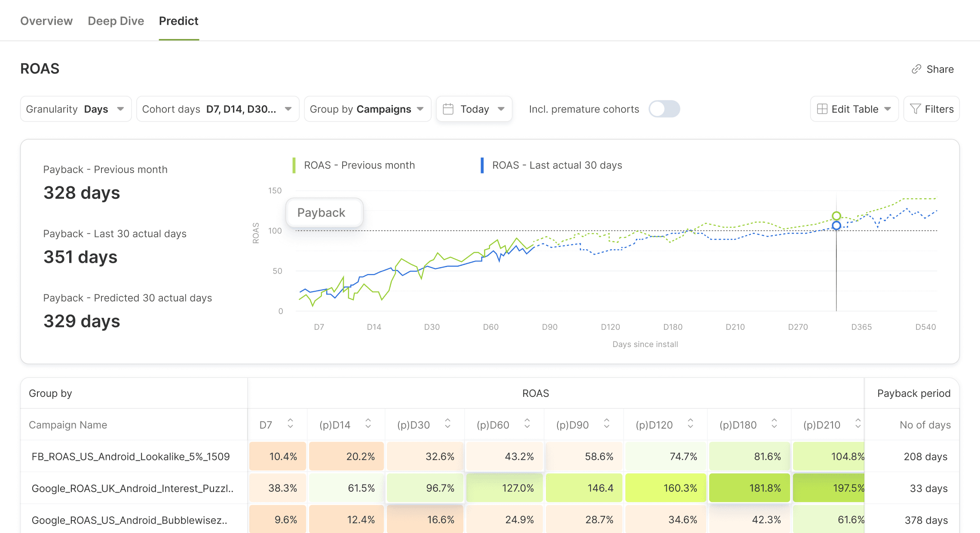
Task: Switch to the Overview tab
Action: pyautogui.click(x=46, y=21)
